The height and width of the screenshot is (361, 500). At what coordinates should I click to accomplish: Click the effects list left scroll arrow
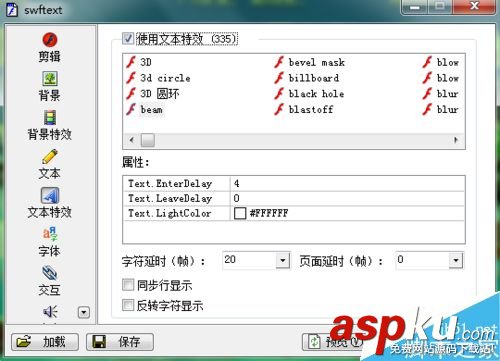(x=132, y=140)
